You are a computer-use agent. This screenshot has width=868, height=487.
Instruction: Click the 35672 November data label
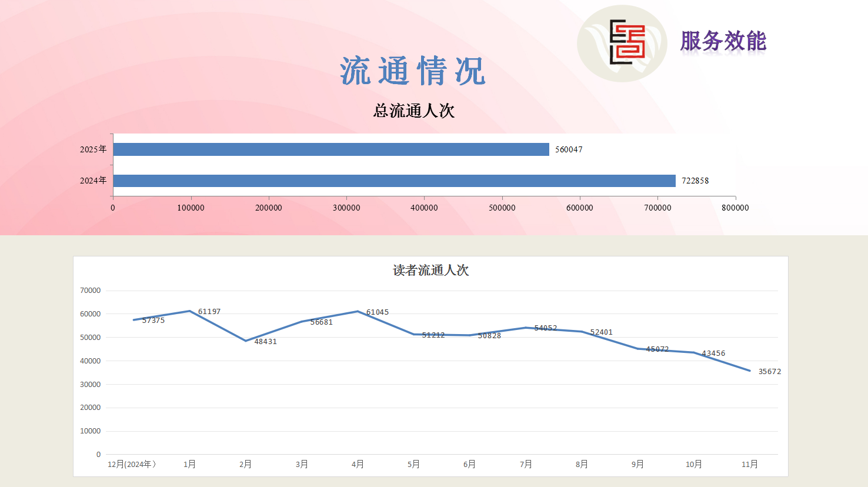pyautogui.click(x=769, y=372)
